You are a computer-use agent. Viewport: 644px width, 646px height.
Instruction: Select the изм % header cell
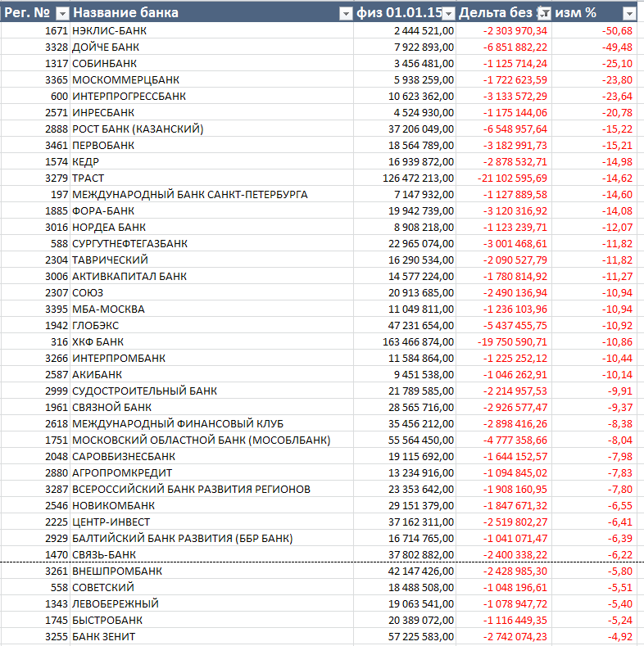click(x=595, y=13)
